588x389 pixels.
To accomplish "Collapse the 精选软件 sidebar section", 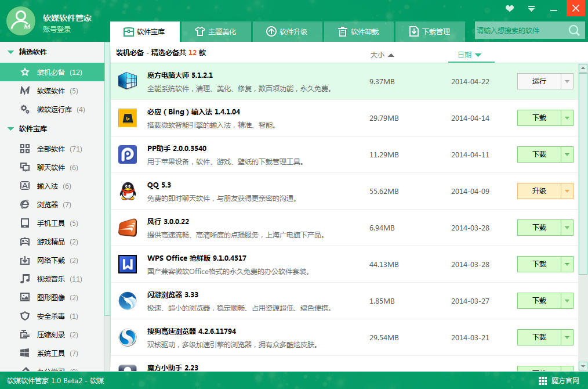I will (11, 52).
